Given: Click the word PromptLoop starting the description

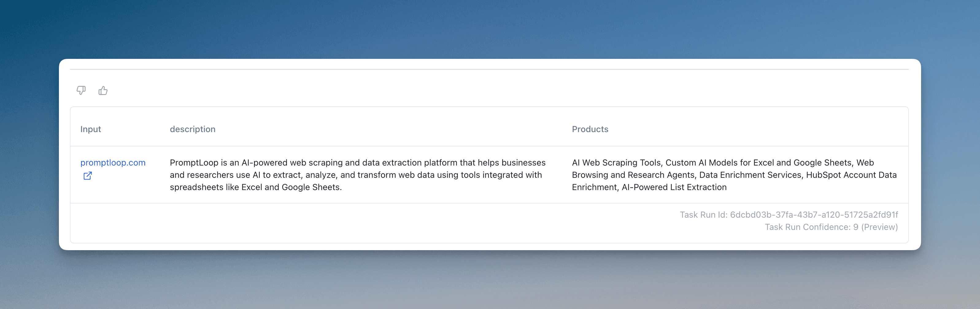Looking at the screenshot, I should coord(194,163).
